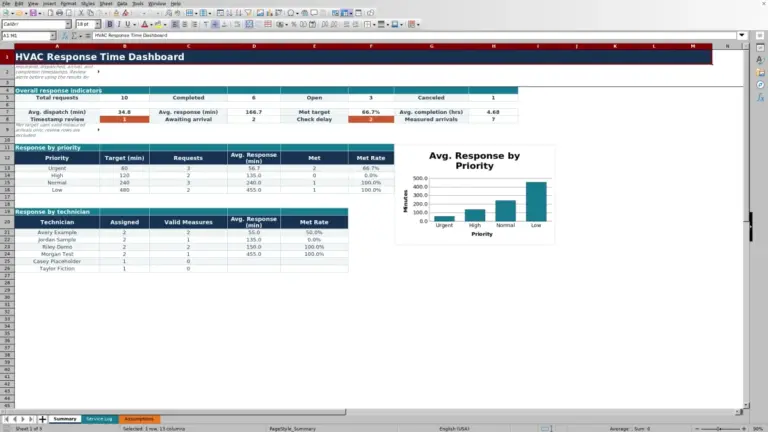Viewport: 768px width, 432px height.
Task: Go to the last sheet tab arrow
Action: [x=31, y=419]
